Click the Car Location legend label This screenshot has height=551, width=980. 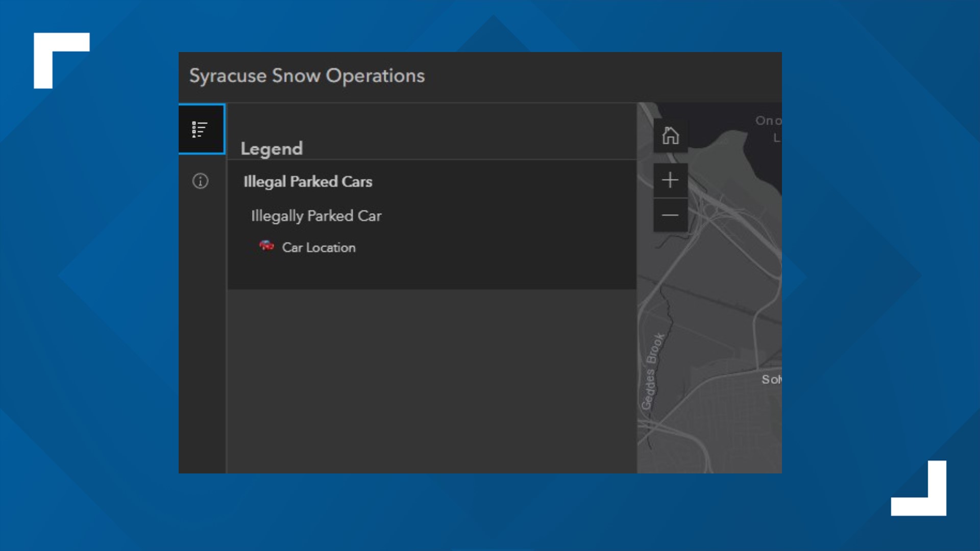tap(318, 247)
